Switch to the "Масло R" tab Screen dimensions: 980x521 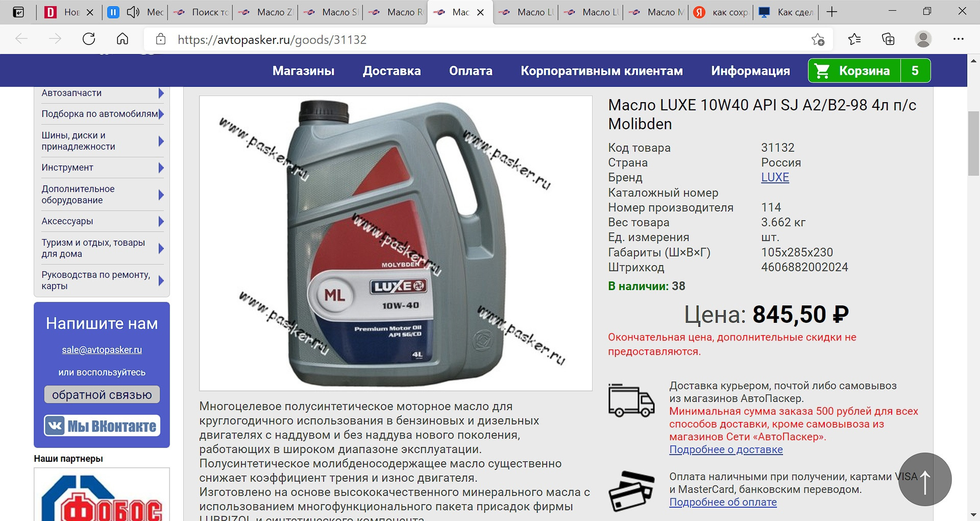[396, 12]
